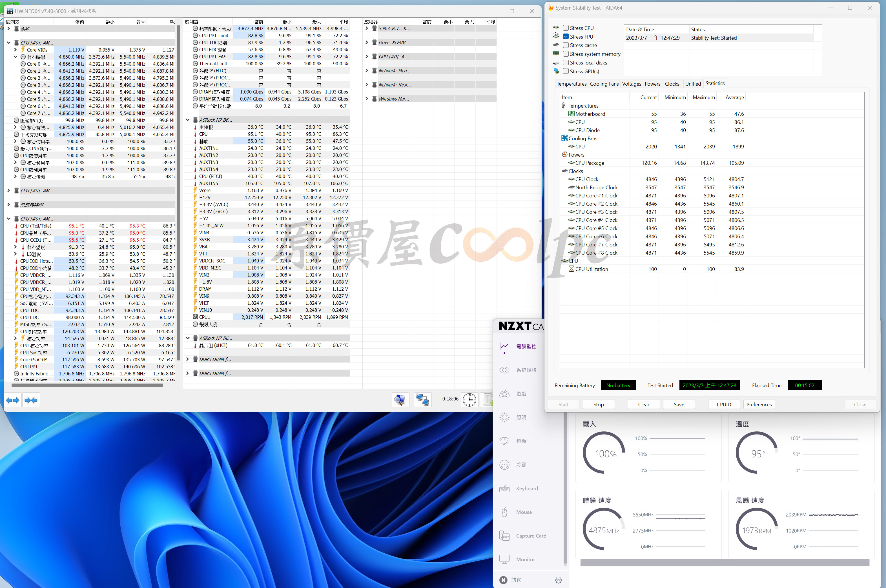Expand first DDR5 DIMM sensor group
This screenshot has height=588, width=886.
tap(188, 359)
